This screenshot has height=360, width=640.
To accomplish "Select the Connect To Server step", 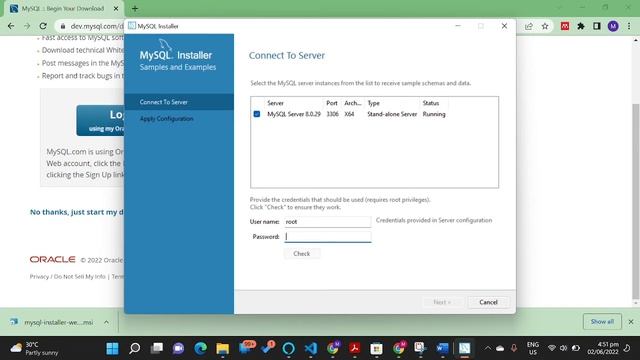I will click(179, 102).
